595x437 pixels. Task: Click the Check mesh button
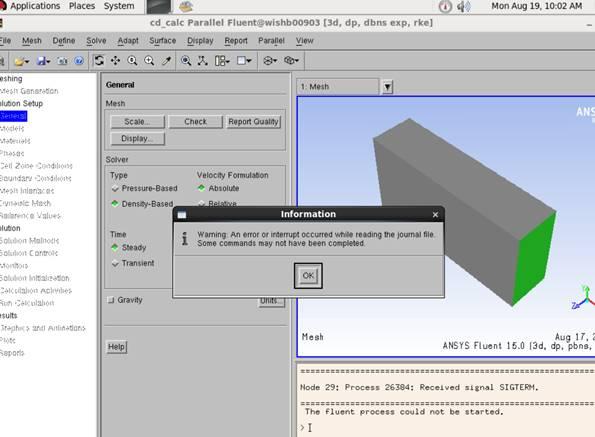click(195, 122)
